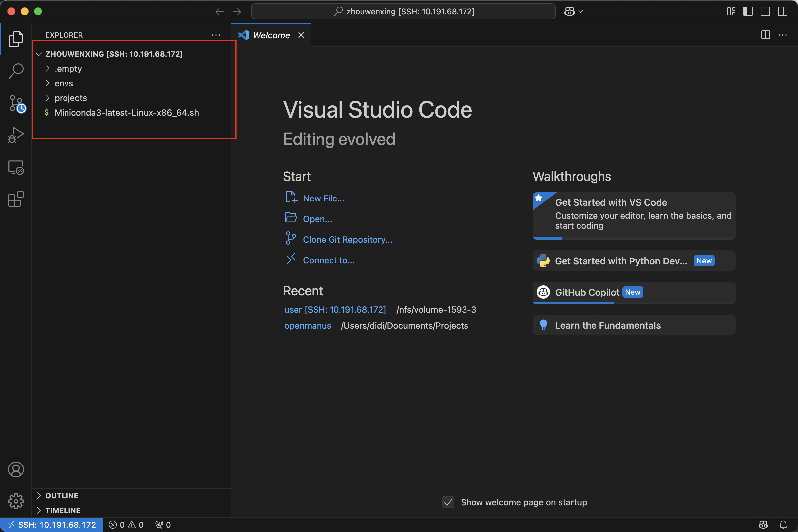The width and height of the screenshot is (798, 532).
Task: Open the Manage gear menu
Action: [16, 501]
